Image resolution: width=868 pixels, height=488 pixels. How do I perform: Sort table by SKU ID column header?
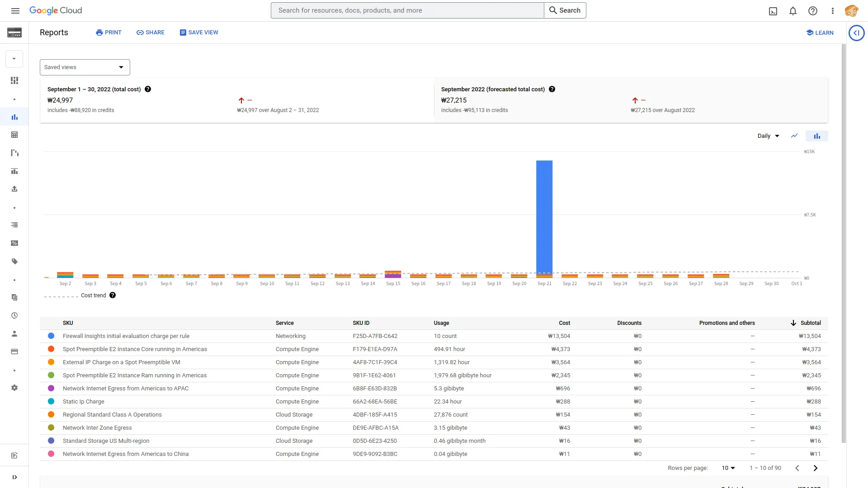coord(361,323)
